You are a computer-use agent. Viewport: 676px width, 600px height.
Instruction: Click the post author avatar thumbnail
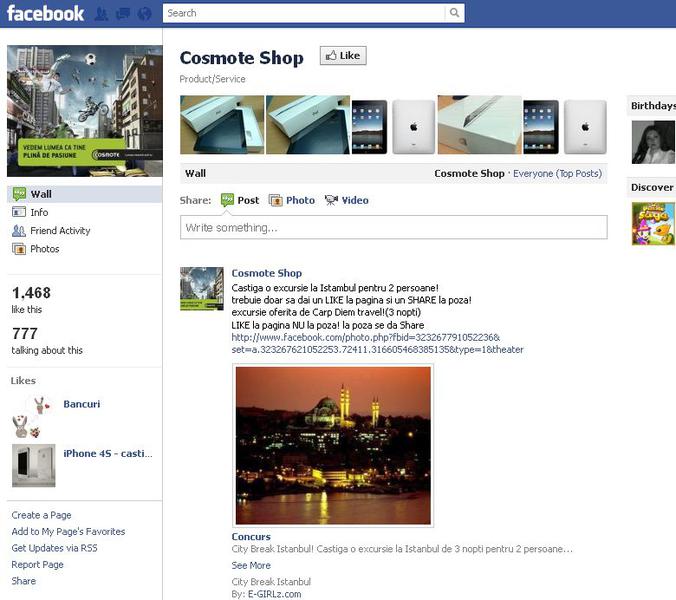point(202,289)
